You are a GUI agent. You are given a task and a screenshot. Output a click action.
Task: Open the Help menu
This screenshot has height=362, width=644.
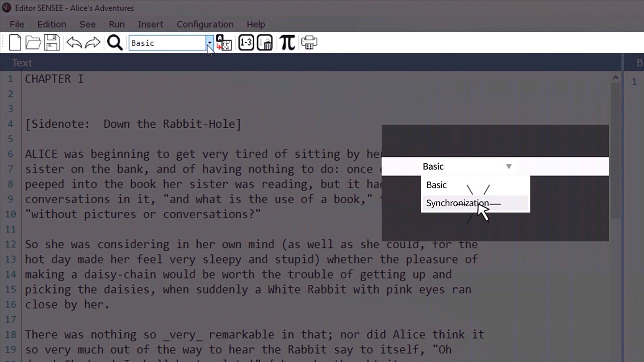tap(256, 24)
